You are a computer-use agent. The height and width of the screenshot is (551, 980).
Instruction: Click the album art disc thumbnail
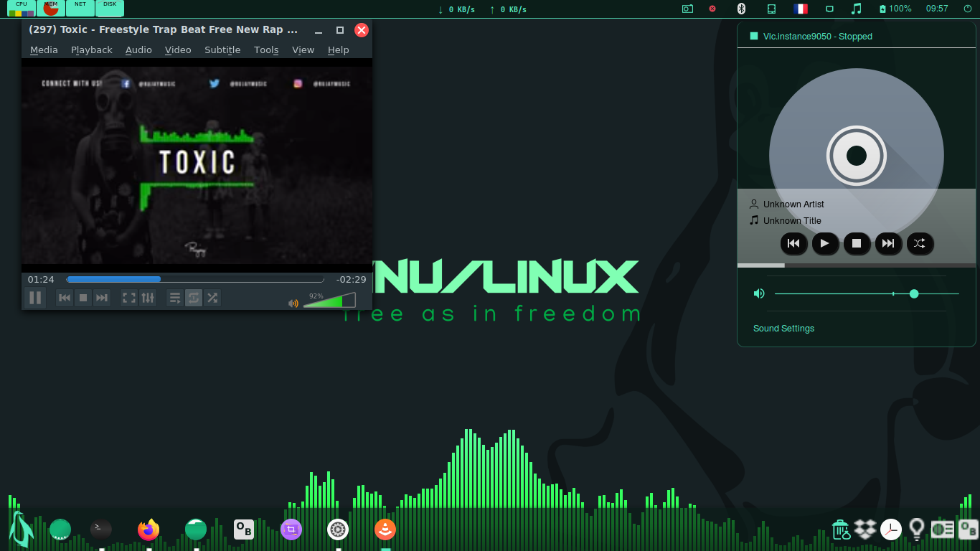tap(857, 156)
